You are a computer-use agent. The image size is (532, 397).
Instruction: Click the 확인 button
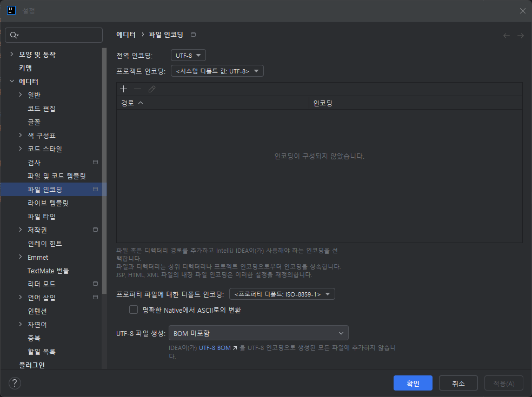[x=413, y=383]
